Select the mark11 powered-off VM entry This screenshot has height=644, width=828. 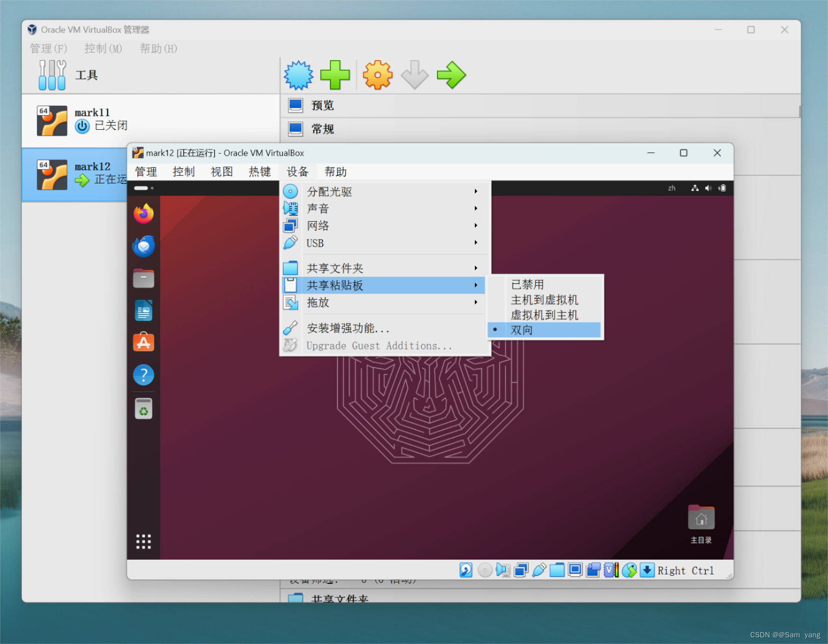pos(151,120)
